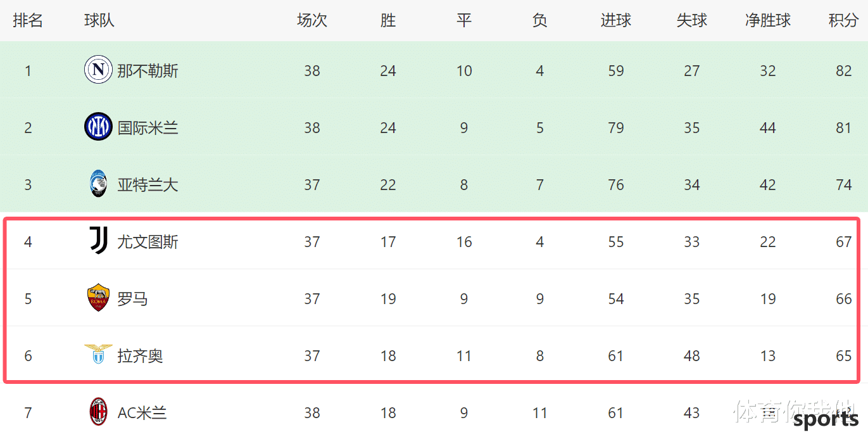868x439 pixels.
Task: Click the 尤文图斯 team name
Action: click(x=148, y=241)
